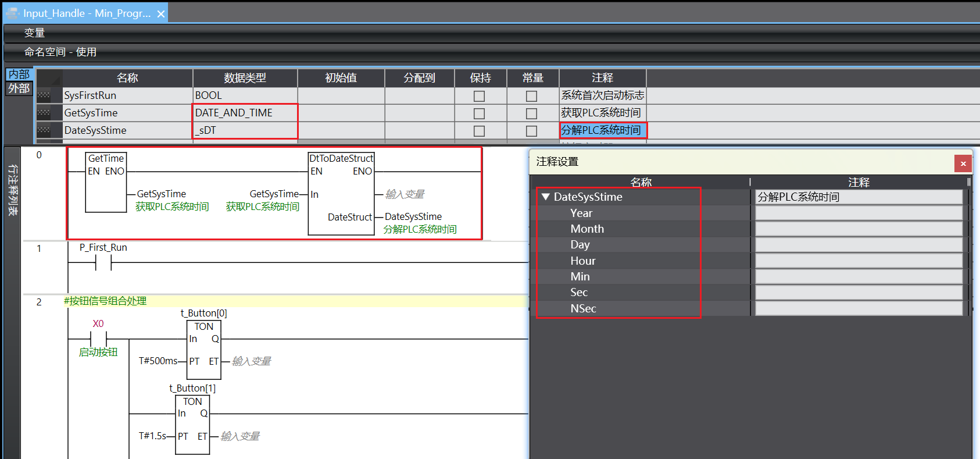
Task: Toggle 常量 checkbox for GetSysTime
Action: click(x=531, y=113)
